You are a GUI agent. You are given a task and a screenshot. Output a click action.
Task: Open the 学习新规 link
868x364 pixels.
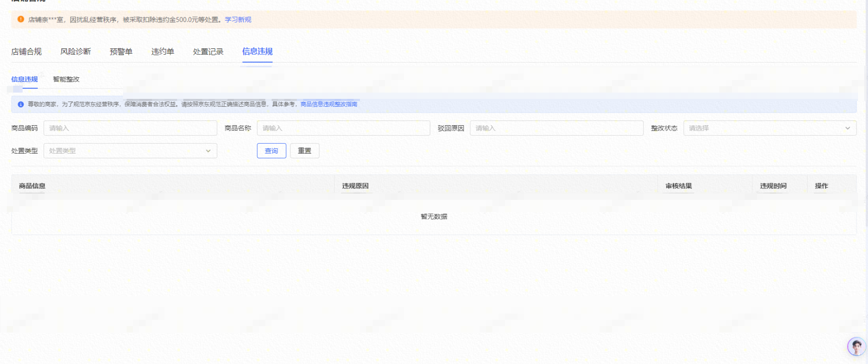tap(238, 19)
